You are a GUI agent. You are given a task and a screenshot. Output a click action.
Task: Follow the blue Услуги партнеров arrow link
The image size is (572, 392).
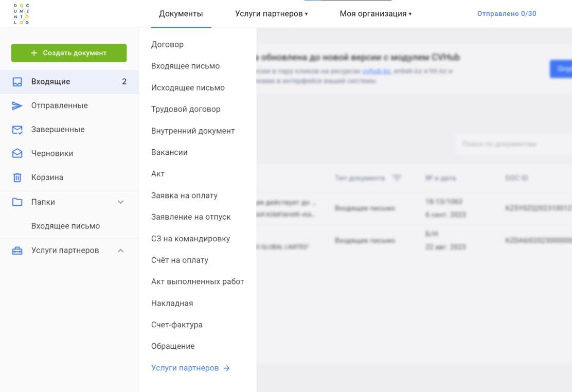pyautogui.click(x=190, y=368)
